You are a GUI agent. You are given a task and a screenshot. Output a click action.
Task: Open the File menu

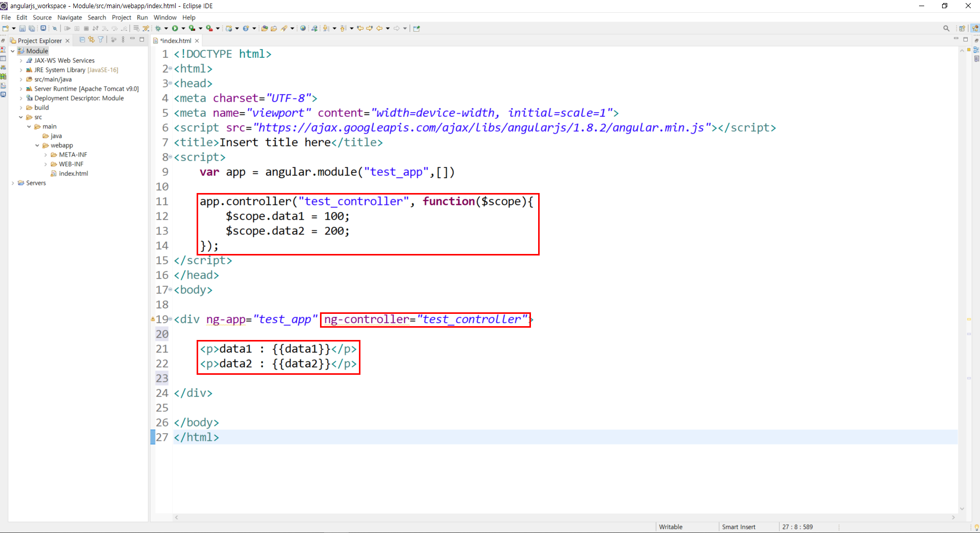pos(6,17)
